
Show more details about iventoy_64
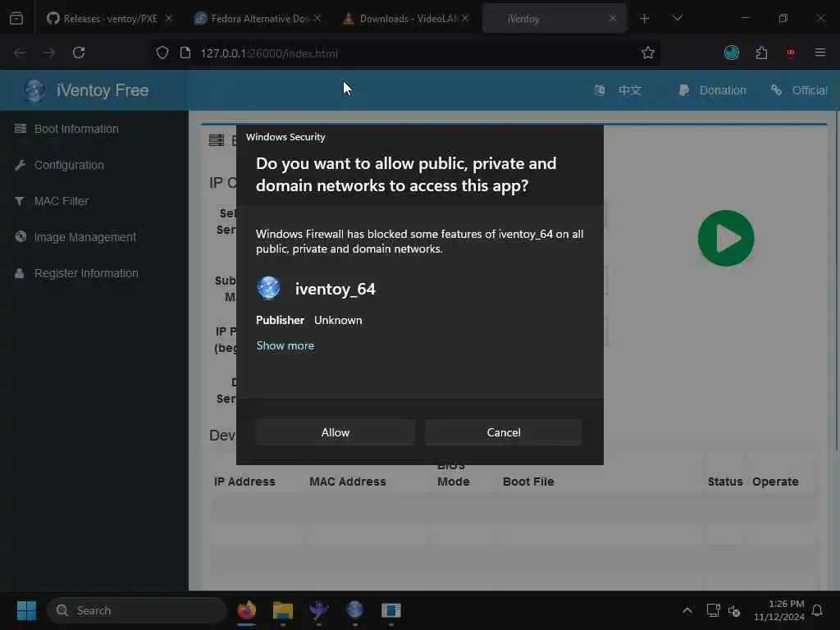pyautogui.click(x=285, y=345)
